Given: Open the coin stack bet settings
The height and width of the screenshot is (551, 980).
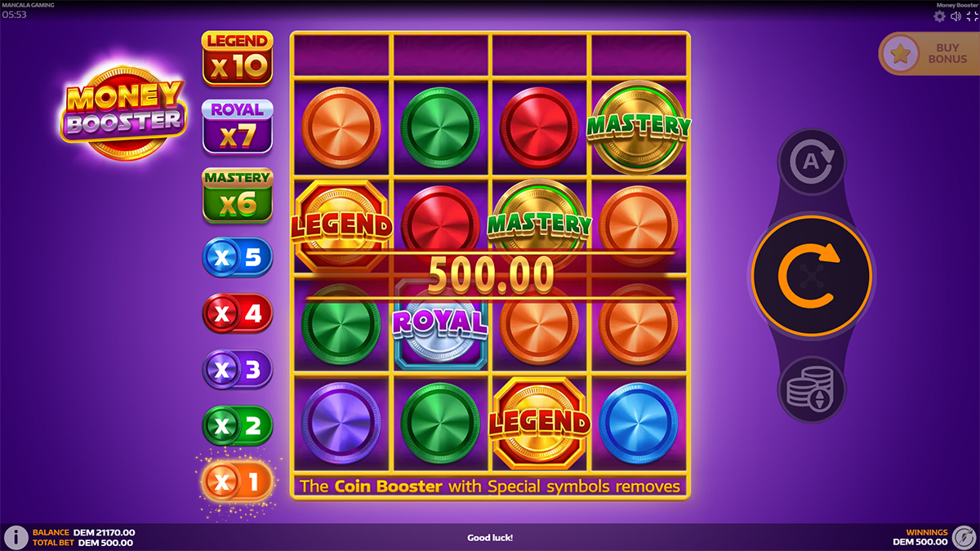Looking at the screenshot, I should [x=811, y=390].
